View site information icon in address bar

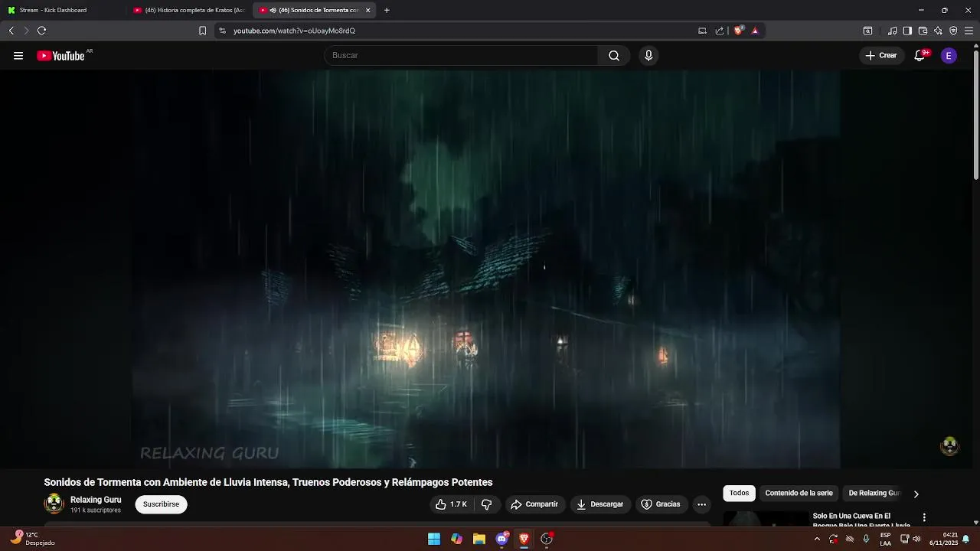(222, 31)
